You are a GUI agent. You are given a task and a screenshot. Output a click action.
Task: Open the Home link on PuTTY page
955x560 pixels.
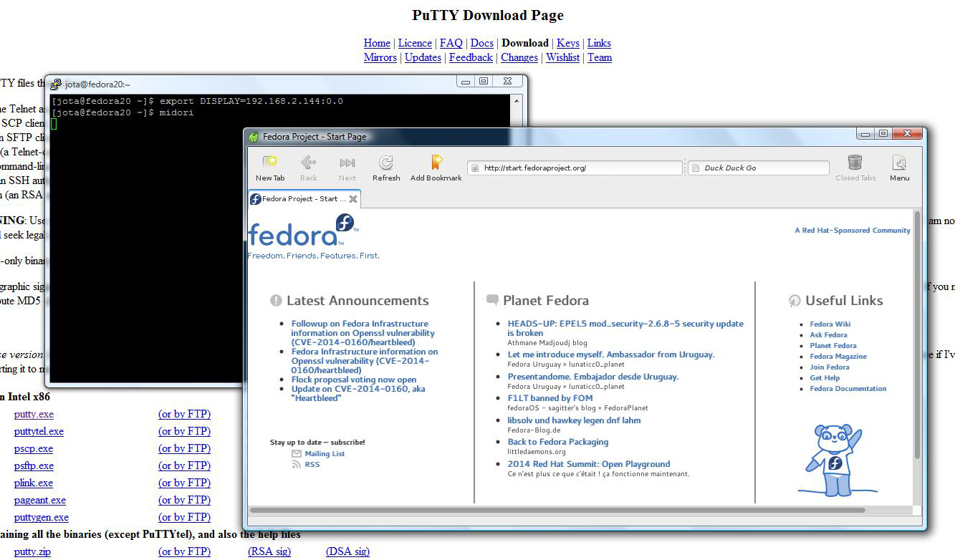377,43
